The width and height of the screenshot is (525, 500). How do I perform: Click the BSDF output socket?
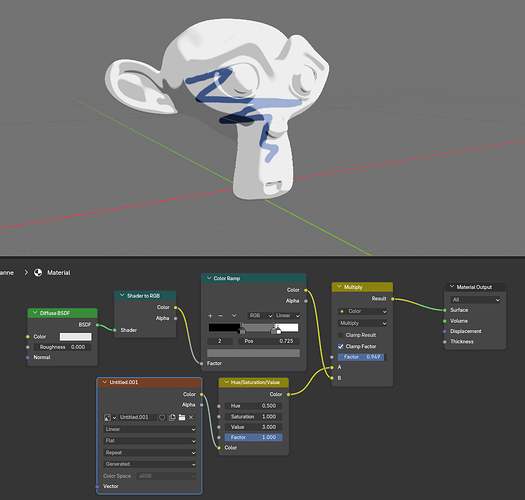(97, 325)
